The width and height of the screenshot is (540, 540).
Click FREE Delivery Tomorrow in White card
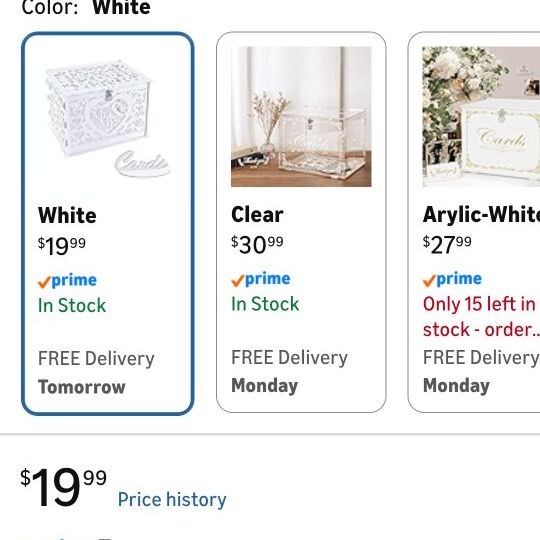(x=96, y=373)
